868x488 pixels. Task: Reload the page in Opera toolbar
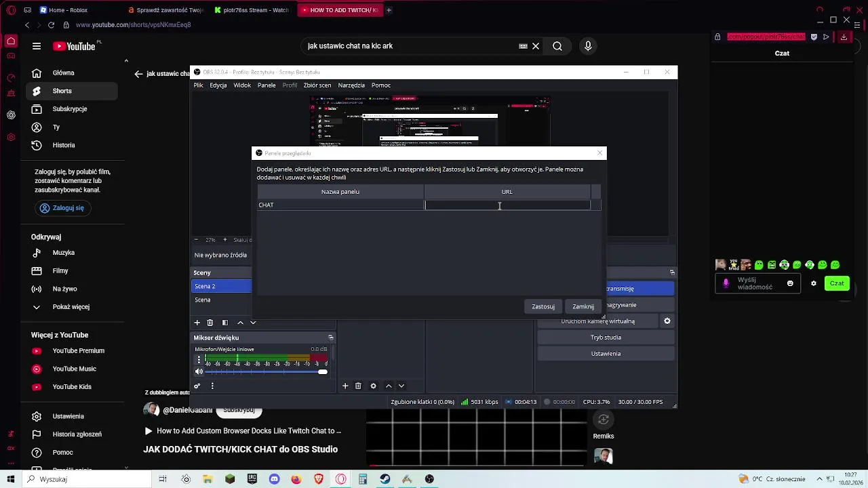51,25
